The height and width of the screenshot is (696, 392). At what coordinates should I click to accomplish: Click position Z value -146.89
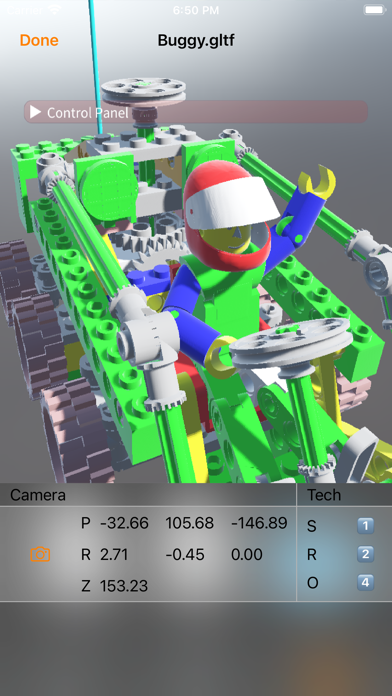[259, 523]
